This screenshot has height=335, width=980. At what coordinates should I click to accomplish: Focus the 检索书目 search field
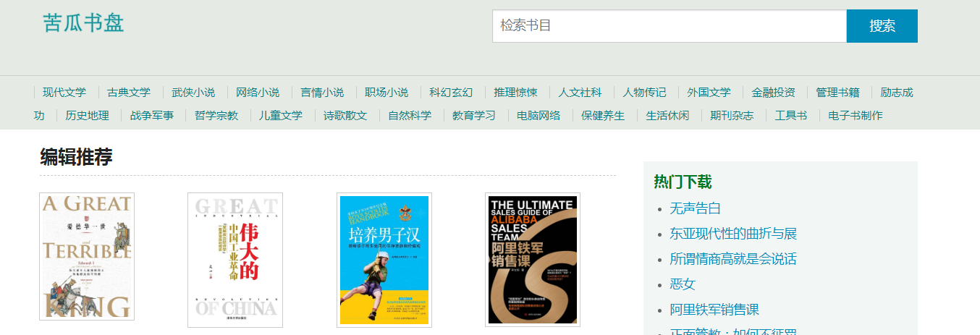tap(669, 26)
